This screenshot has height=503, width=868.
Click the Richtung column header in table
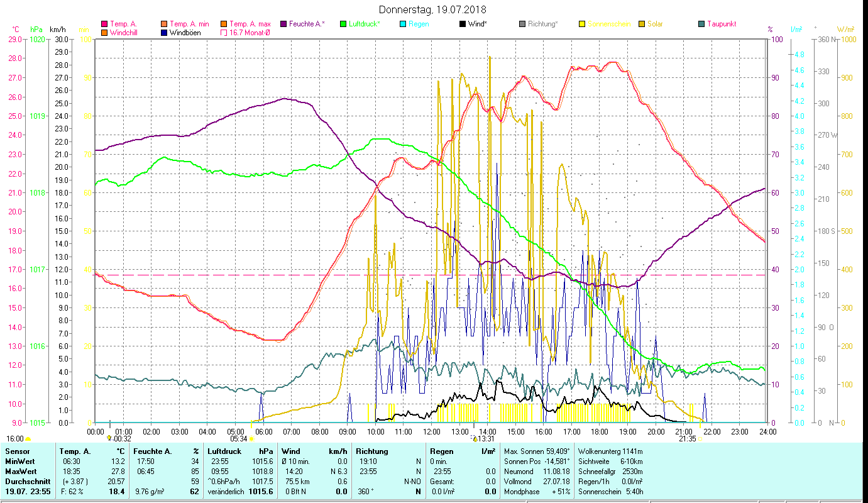[372, 451]
